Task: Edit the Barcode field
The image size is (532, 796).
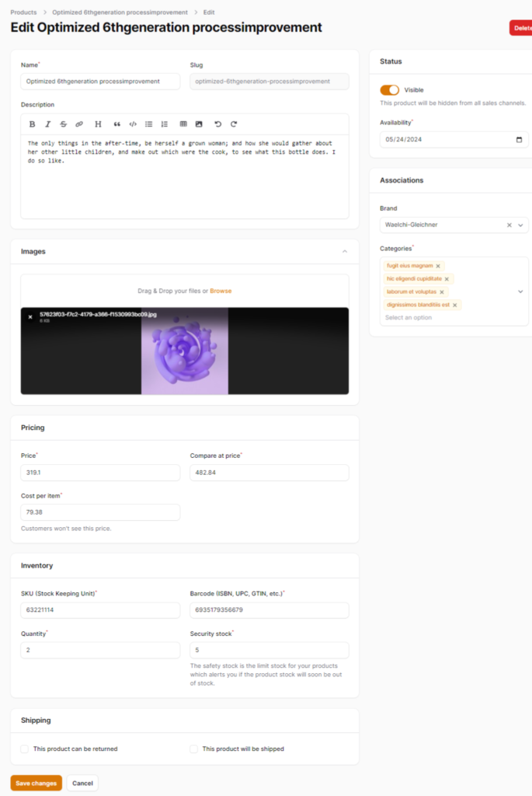Action: coord(269,609)
